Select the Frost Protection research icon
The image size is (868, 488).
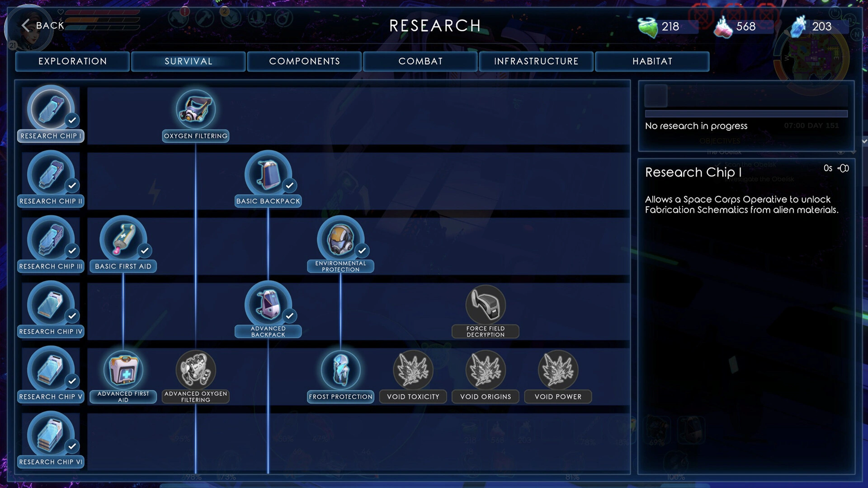tap(340, 370)
